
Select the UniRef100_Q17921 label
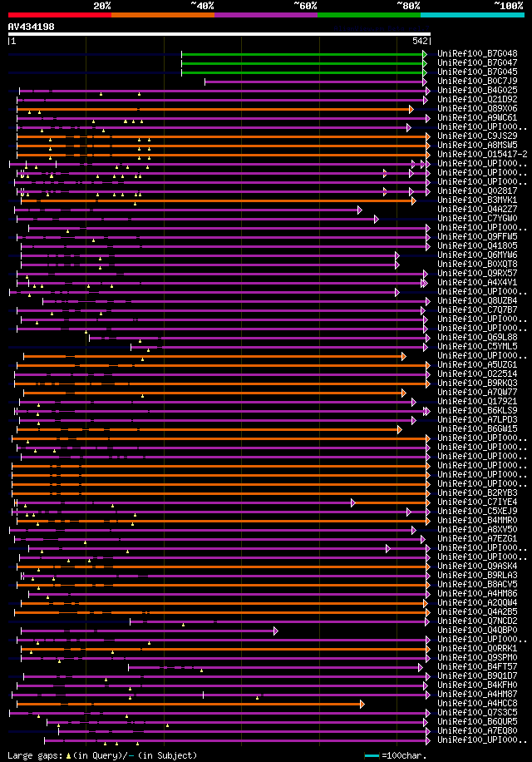(477, 402)
